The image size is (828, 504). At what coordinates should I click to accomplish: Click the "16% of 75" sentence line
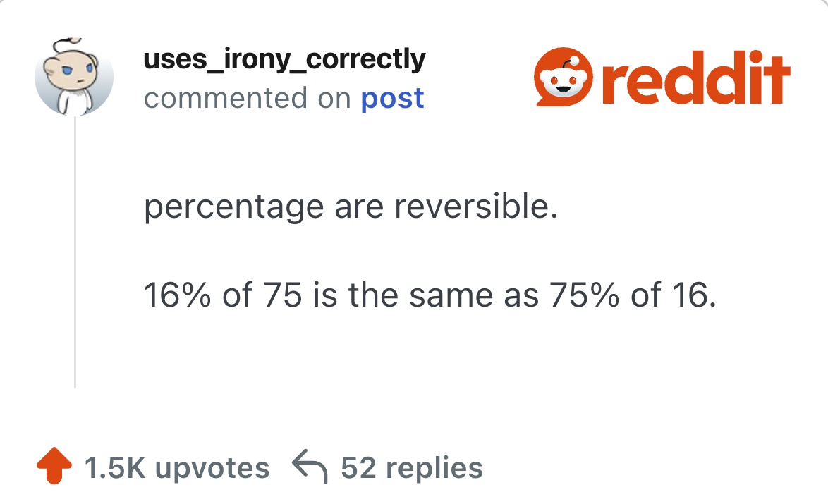[430, 296]
